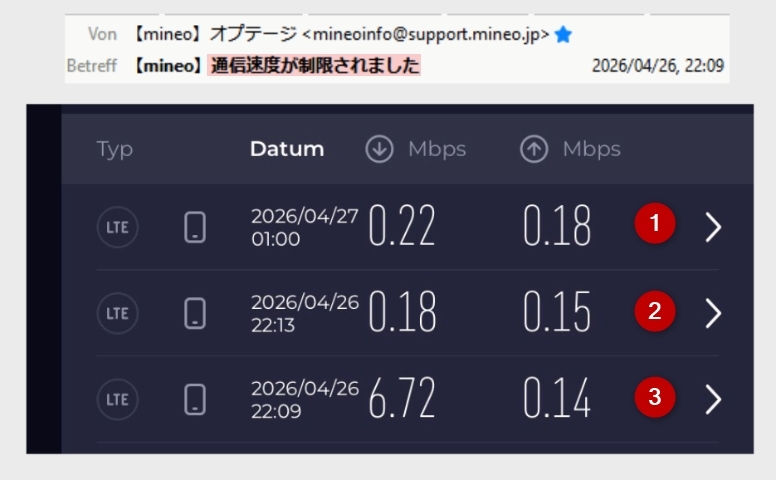776x480 pixels.
Task: Click the LTE badge in the 22:09 row
Action: pyautogui.click(x=117, y=399)
